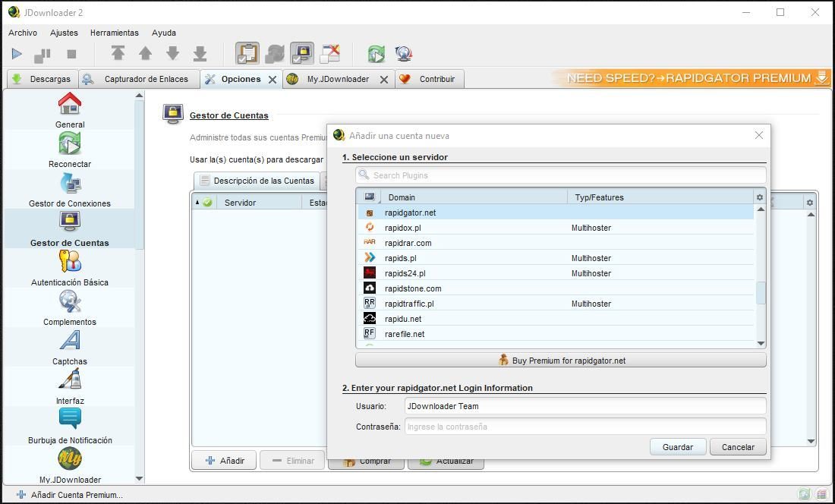Select rapidtraffic.pl server row
This screenshot has width=835, height=504.
point(556,304)
